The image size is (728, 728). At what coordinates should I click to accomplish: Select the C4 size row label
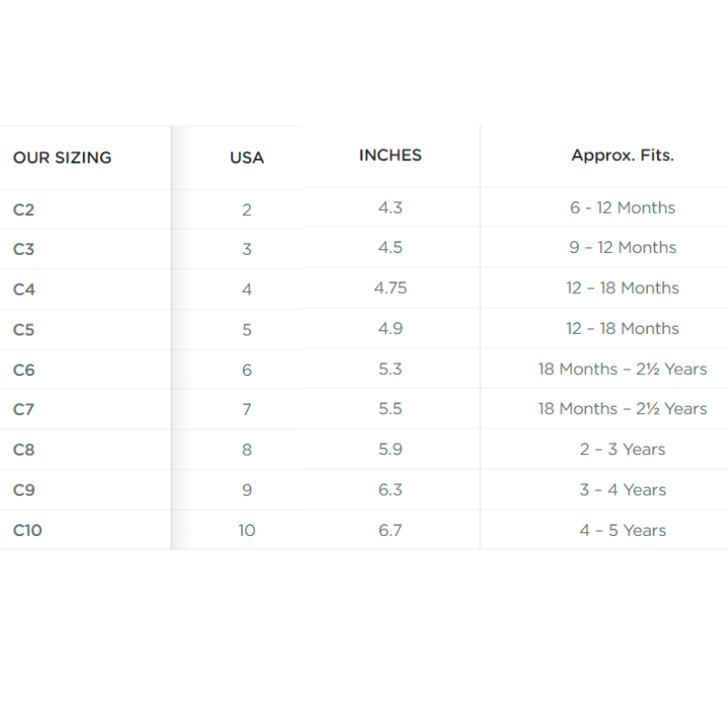pyautogui.click(x=24, y=289)
